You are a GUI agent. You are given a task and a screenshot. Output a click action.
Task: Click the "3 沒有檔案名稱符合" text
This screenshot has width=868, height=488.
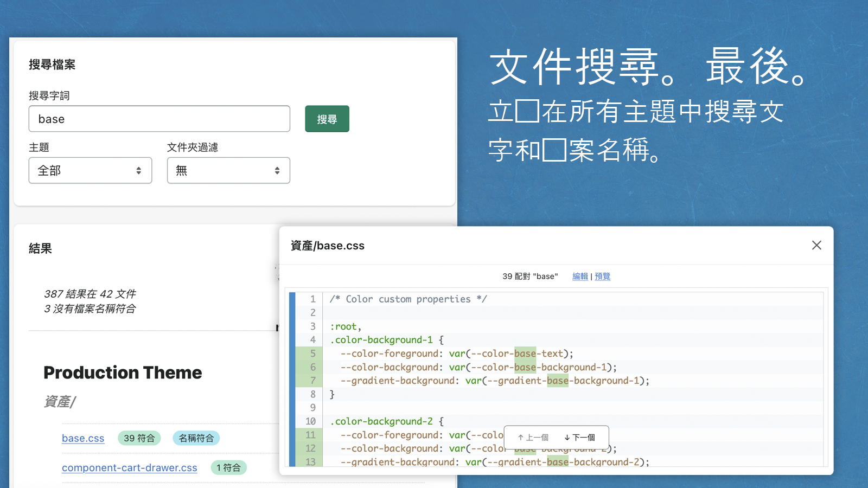(90, 309)
